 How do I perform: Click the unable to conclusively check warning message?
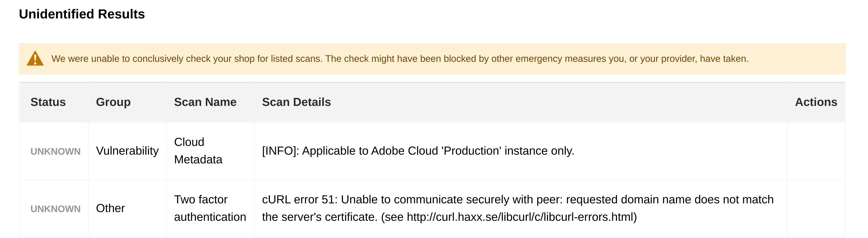[400, 59]
